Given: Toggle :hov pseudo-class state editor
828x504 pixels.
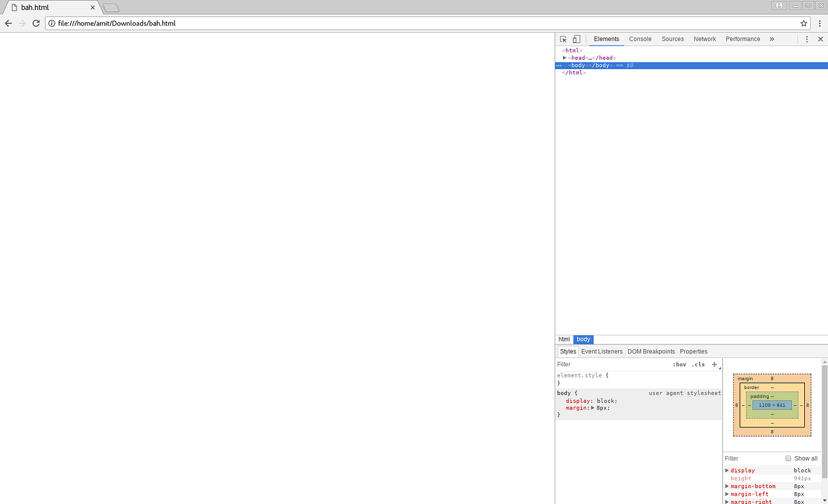Looking at the screenshot, I should tap(680, 365).
